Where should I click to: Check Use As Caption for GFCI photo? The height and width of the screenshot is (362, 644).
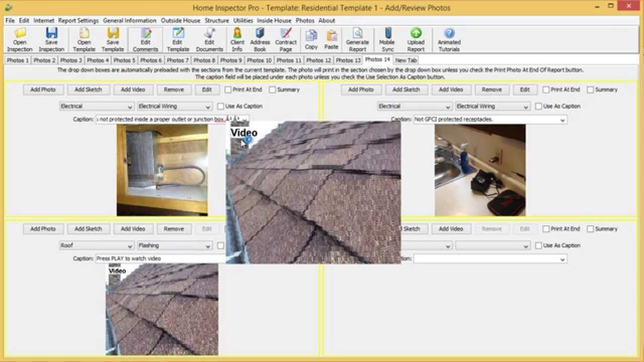point(538,106)
